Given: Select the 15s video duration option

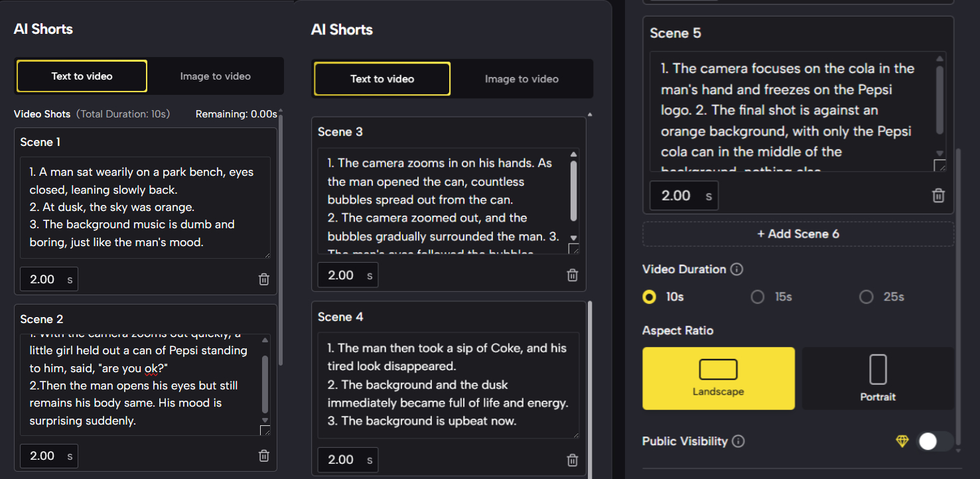Looking at the screenshot, I should (x=758, y=297).
